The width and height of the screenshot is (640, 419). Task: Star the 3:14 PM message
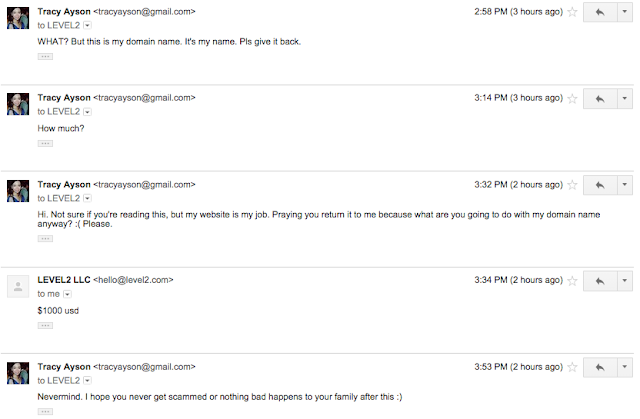point(572,99)
